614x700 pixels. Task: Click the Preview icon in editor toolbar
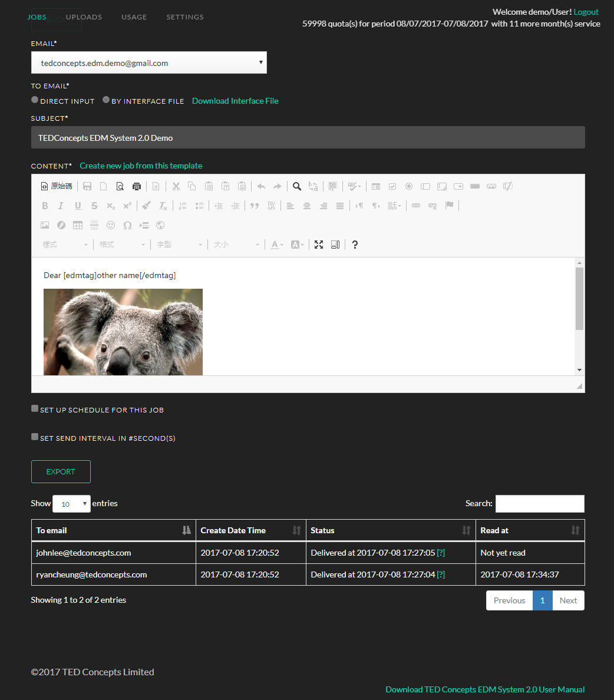120,186
